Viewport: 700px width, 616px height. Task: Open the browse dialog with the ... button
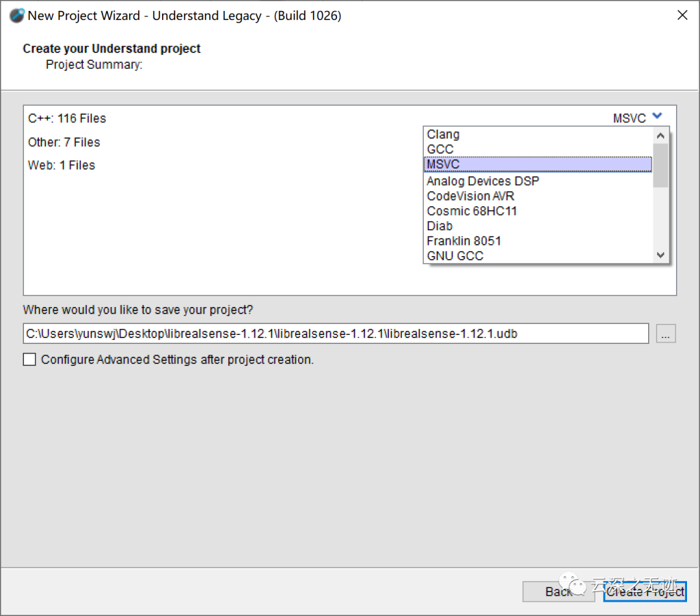click(x=666, y=334)
